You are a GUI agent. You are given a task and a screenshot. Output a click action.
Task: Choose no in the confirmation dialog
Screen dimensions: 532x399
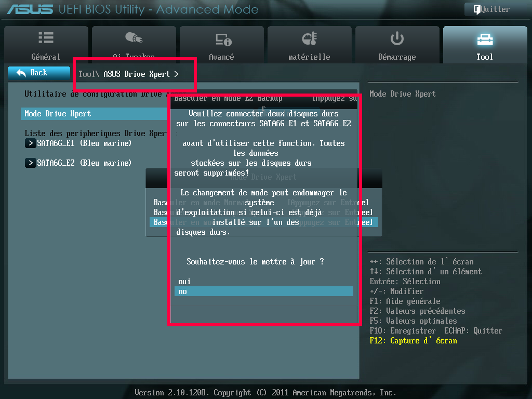(263, 291)
